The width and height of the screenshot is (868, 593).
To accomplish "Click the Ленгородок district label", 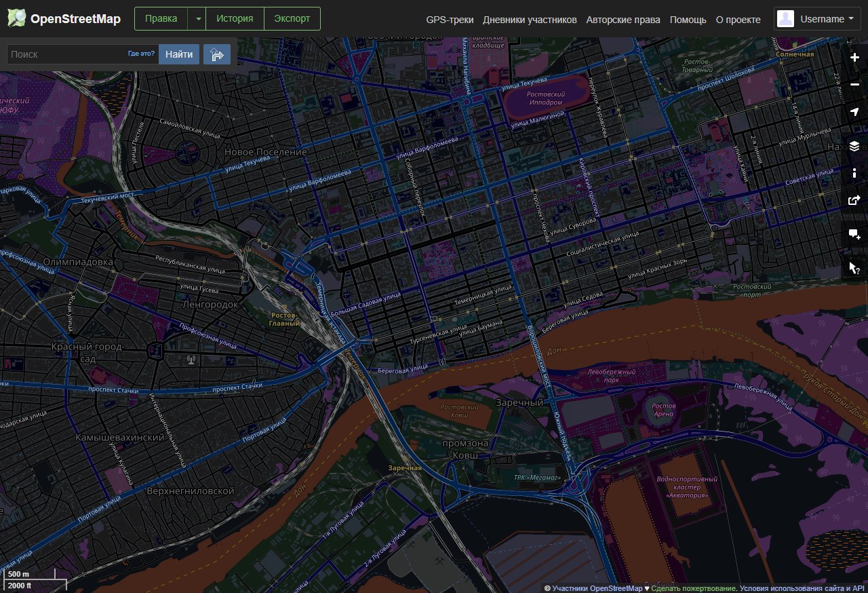I will 210,305.
